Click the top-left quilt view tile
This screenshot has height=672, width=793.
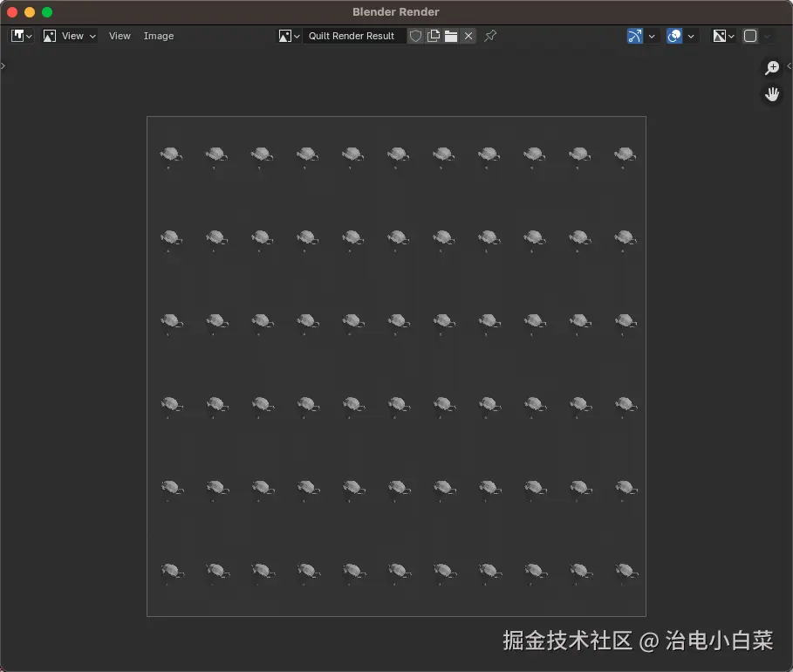[170, 158]
